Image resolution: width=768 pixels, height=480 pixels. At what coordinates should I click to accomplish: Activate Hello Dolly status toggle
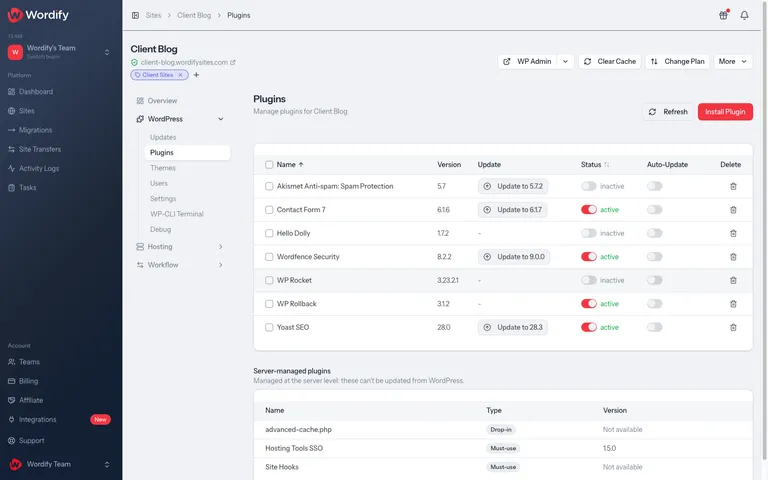(589, 233)
